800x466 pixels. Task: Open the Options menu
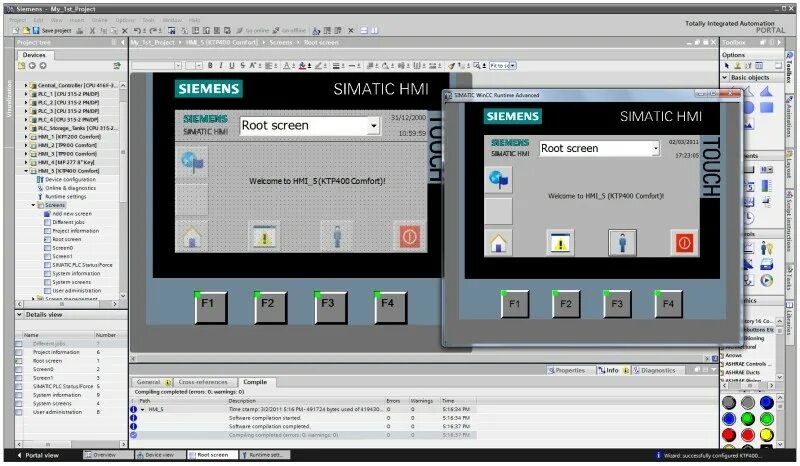(125, 20)
